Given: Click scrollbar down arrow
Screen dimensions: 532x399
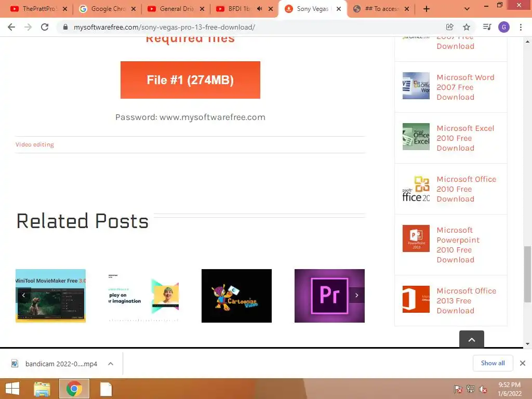Looking at the screenshot, I should click(x=527, y=344).
